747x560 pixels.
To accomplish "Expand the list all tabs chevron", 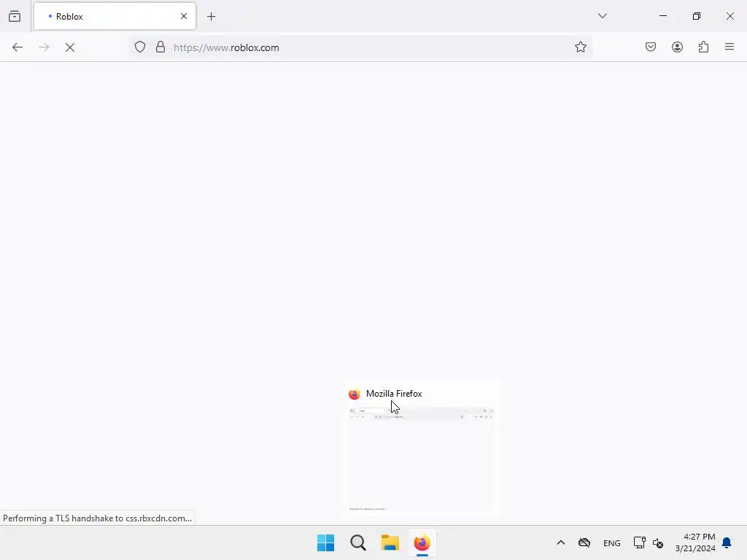I will (603, 16).
